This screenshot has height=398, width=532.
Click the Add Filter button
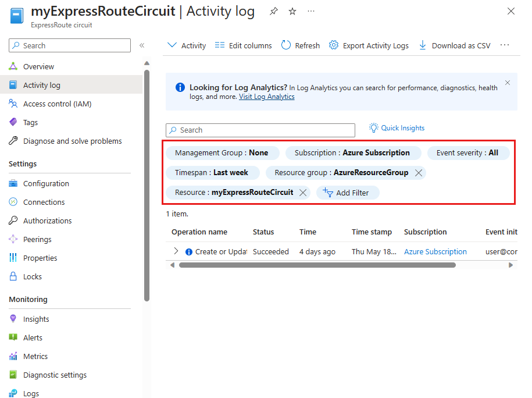347,193
